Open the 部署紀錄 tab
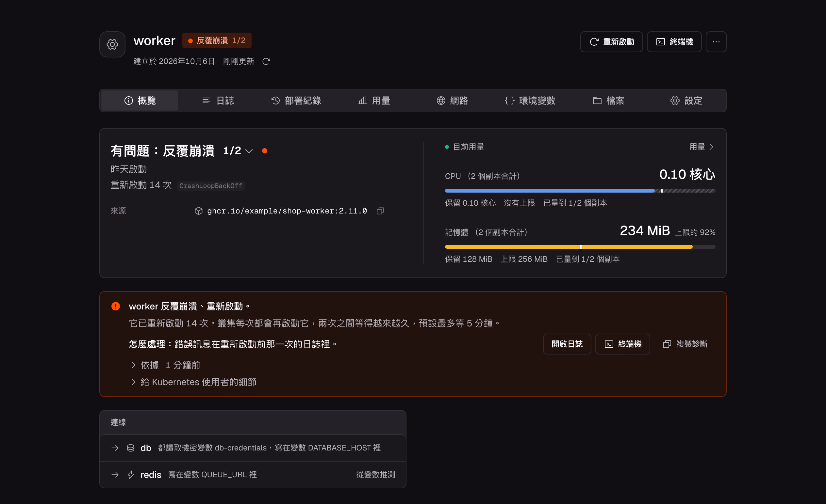The image size is (826, 504). 296,101
